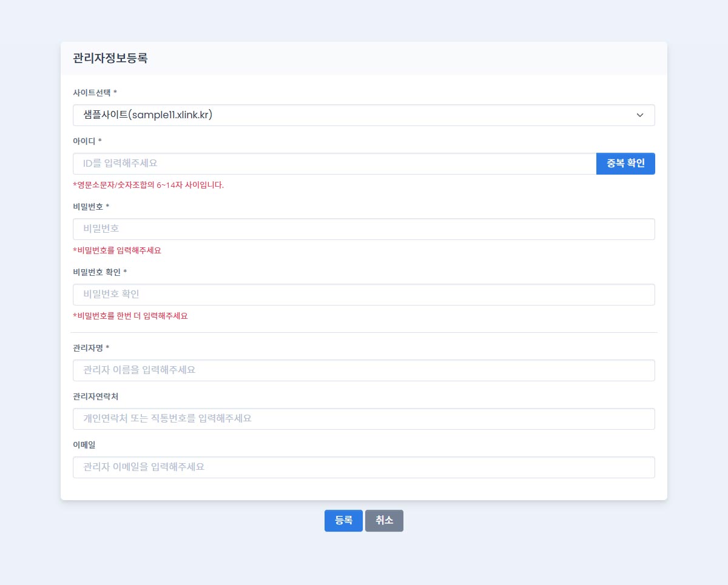Click the '비밀번호 확인 *' field label
The image size is (728, 585).
click(99, 272)
